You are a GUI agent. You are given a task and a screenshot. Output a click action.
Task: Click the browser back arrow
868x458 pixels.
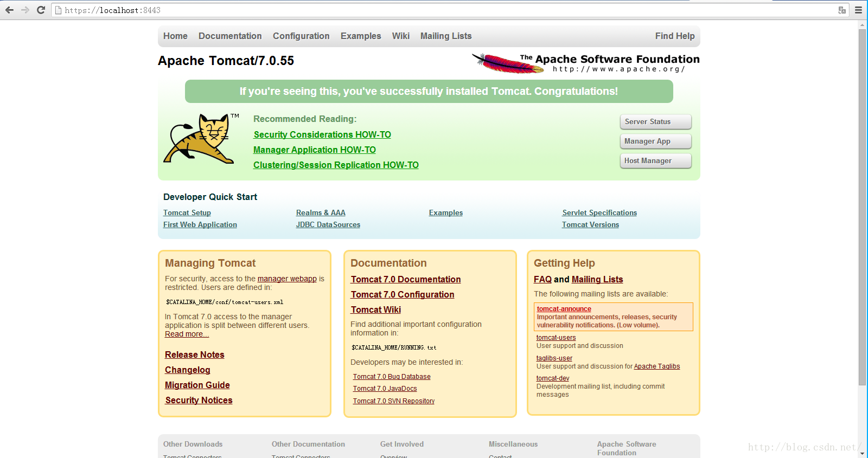click(x=9, y=10)
